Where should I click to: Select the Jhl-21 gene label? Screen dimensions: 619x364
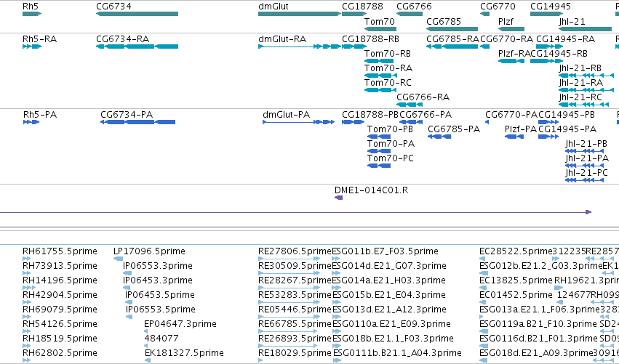pyautogui.click(x=572, y=21)
